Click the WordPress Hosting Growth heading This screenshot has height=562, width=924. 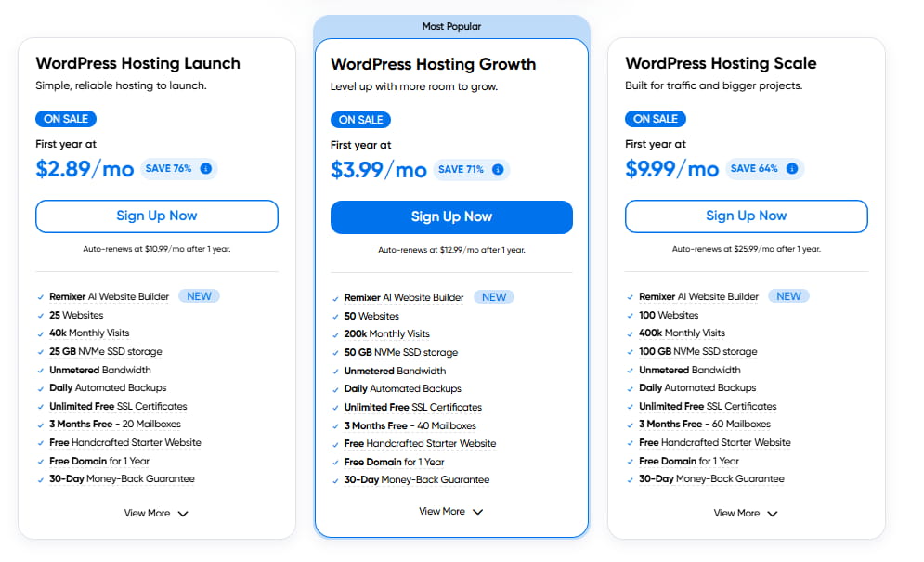point(433,64)
